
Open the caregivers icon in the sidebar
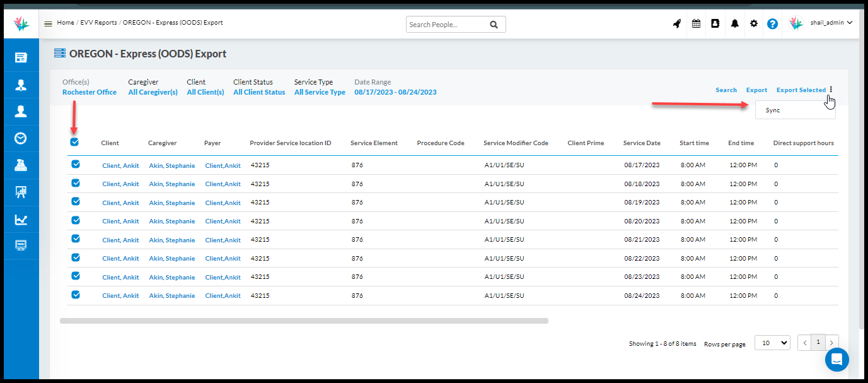21,84
